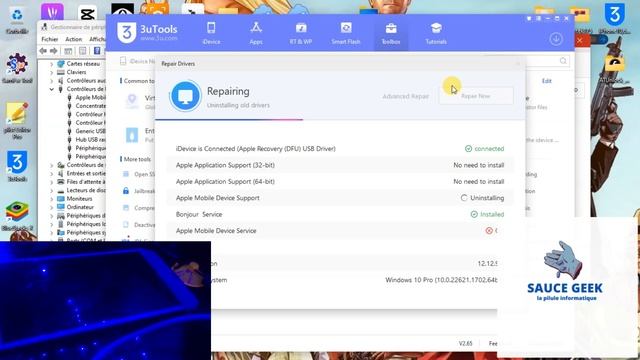Screen dimensions: 640x360
Task: Open Affichage menu in Device Manager
Action: [x=97, y=39]
